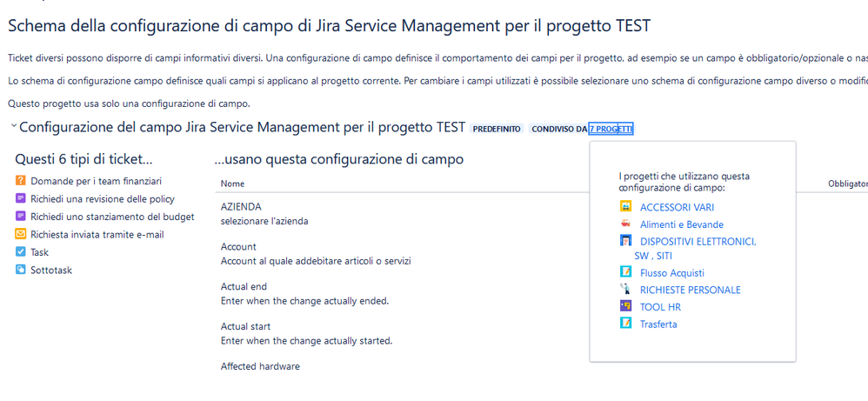Click the orange question icon for Domande per i team finanziari
The image size is (868, 401).
(21, 180)
